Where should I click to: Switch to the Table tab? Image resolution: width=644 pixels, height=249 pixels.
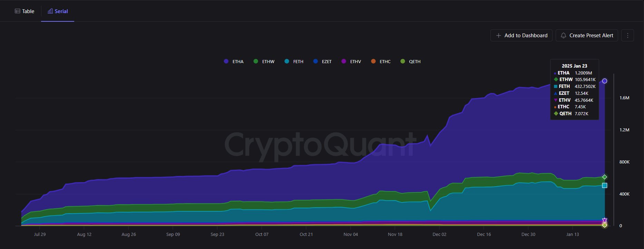[25, 11]
